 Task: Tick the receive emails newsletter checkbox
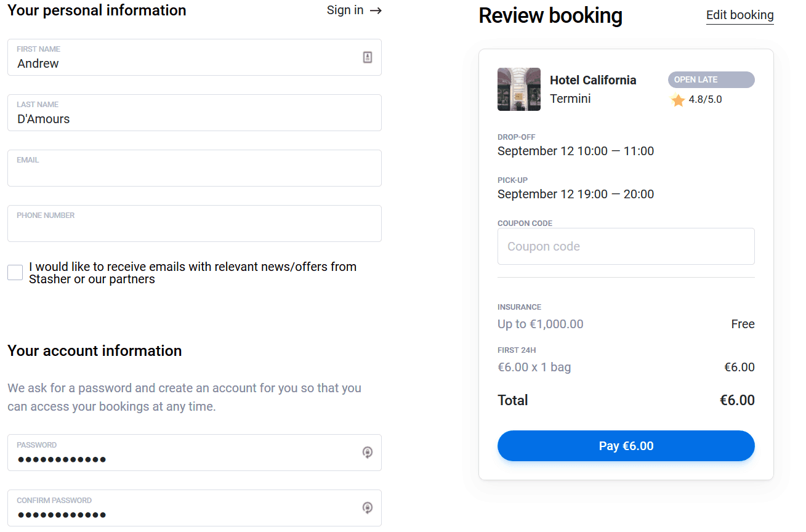point(15,272)
